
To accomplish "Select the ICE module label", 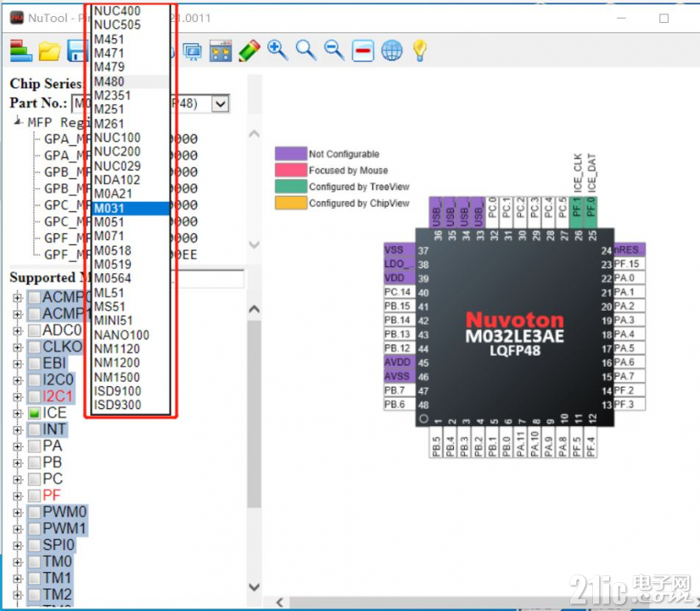I will (x=54, y=413).
